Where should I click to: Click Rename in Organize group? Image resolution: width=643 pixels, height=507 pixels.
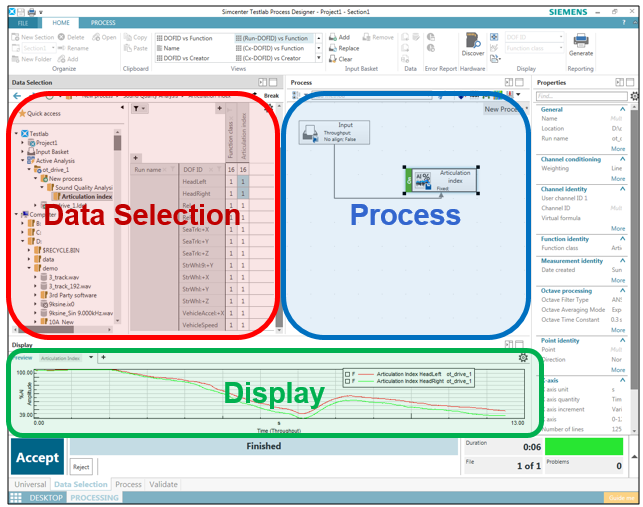pos(73,48)
